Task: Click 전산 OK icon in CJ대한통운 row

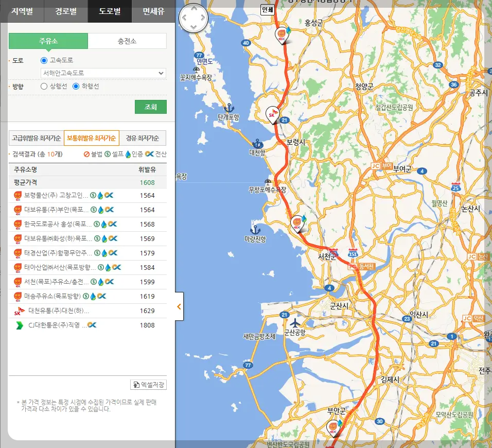Action: (92, 325)
